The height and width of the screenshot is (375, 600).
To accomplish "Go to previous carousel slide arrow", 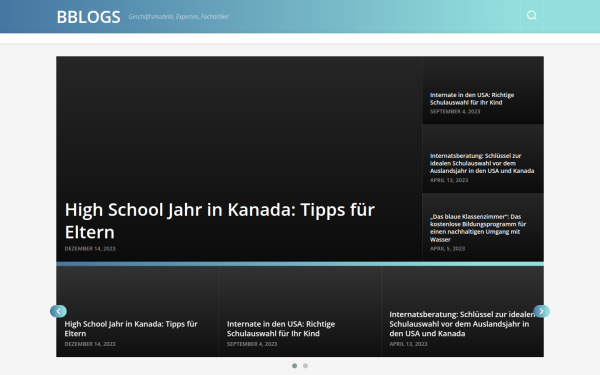I will point(58,311).
